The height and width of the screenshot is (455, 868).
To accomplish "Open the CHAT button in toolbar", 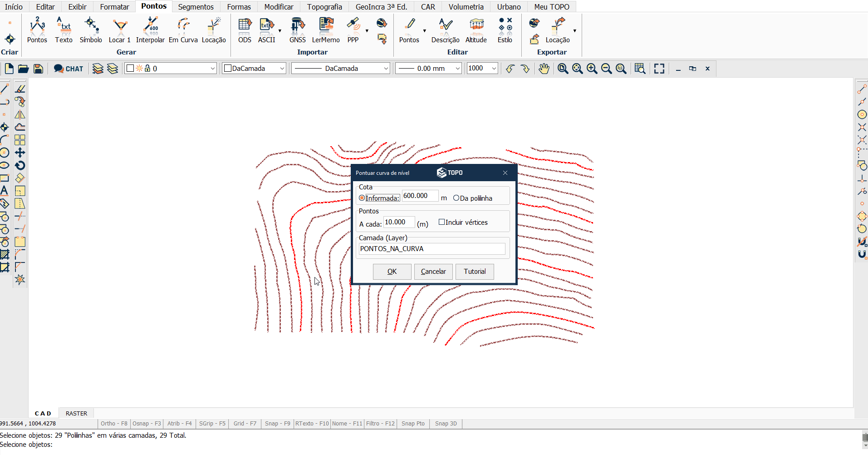I will coord(69,69).
